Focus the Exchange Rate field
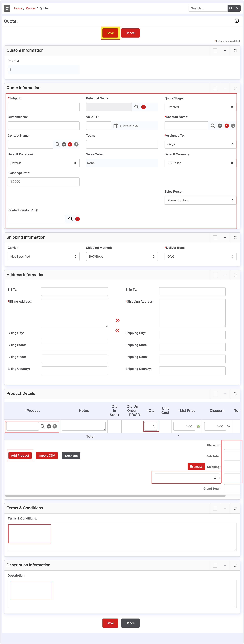The height and width of the screenshot is (644, 244). point(44,182)
